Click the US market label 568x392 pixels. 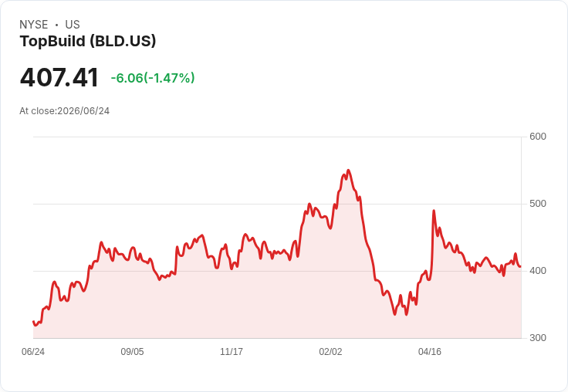[x=73, y=25]
